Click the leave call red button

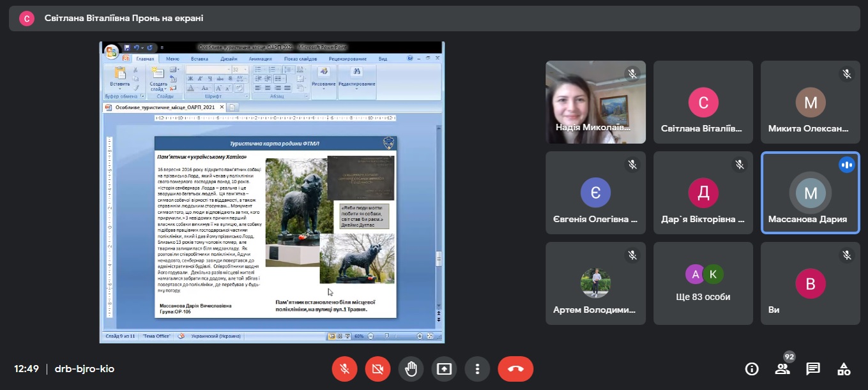pos(515,369)
